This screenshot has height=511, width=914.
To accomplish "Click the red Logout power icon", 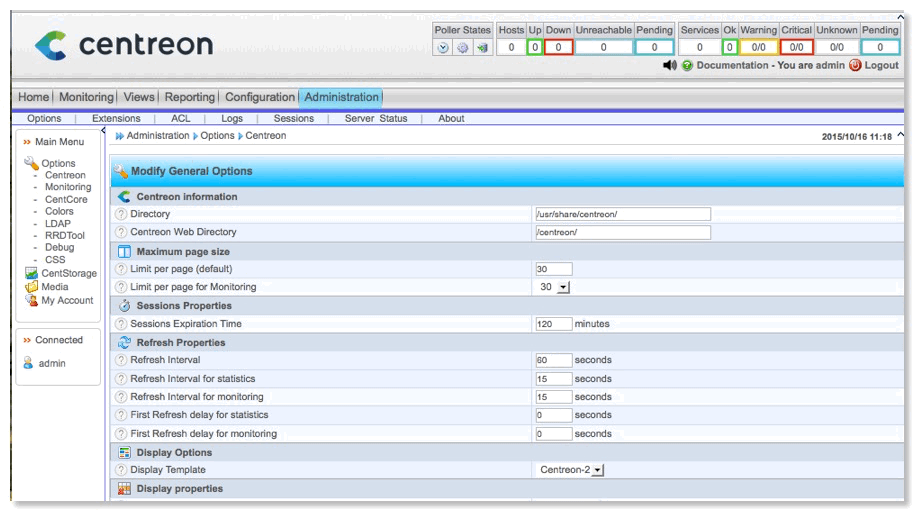I will click(x=855, y=65).
